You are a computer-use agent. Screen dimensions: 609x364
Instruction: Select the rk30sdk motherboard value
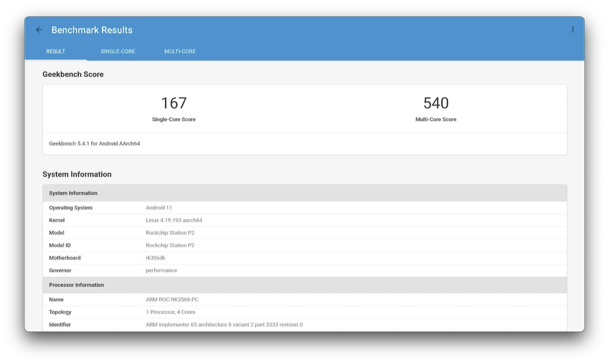click(x=156, y=257)
